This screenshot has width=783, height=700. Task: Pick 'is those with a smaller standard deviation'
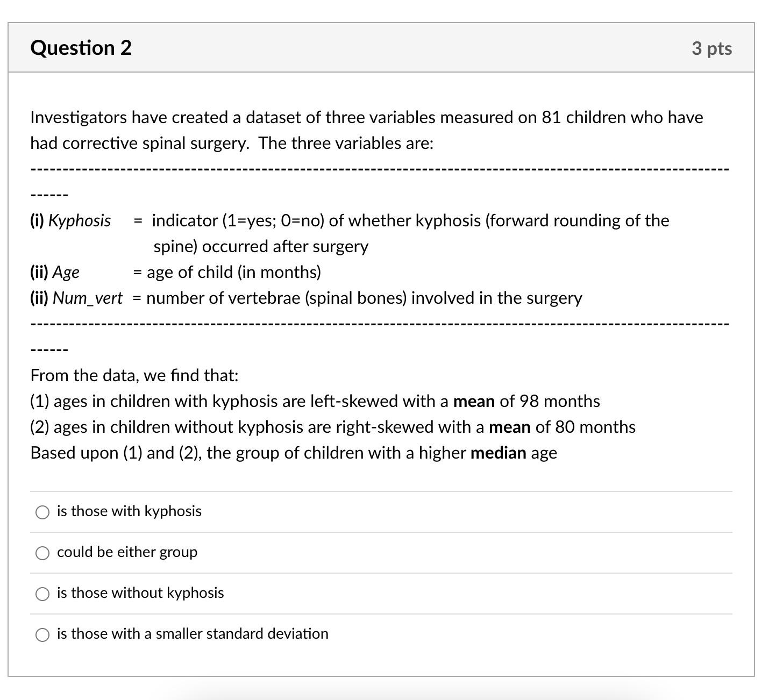(x=42, y=634)
